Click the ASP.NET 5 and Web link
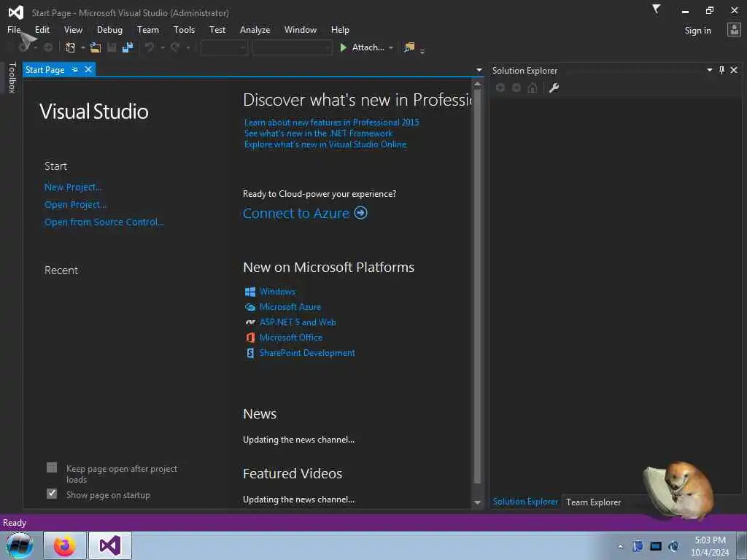Viewport: 747px width, 560px height. coord(298,322)
